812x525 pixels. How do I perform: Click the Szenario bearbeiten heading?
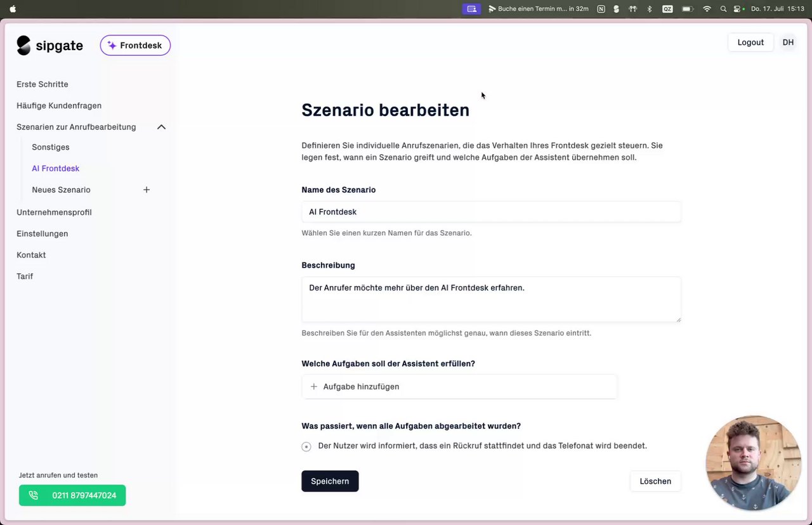pos(386,110)
